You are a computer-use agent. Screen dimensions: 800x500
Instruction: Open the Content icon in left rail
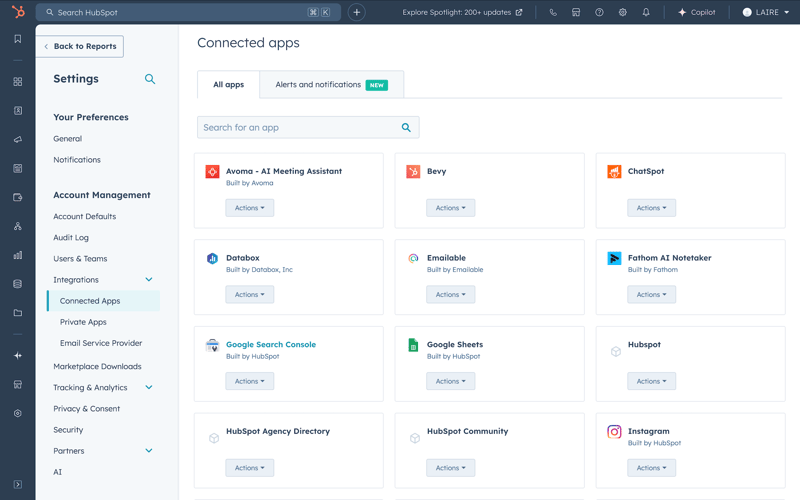18,168
